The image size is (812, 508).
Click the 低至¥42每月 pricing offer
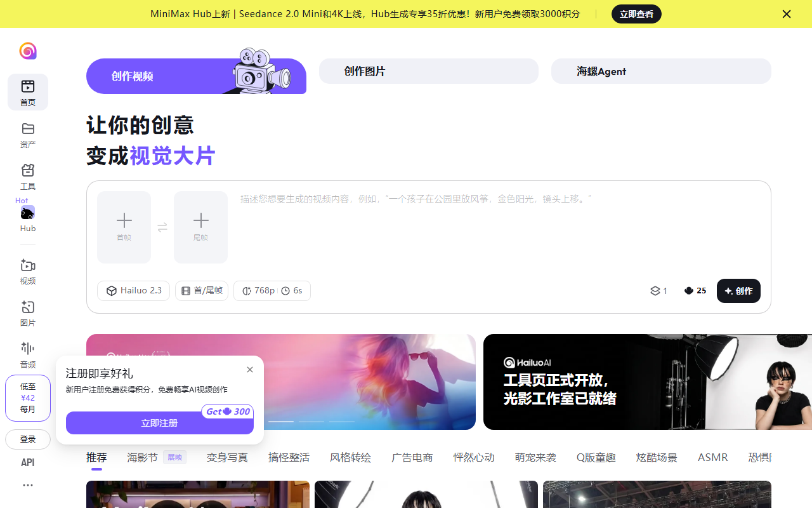[28, 398]
